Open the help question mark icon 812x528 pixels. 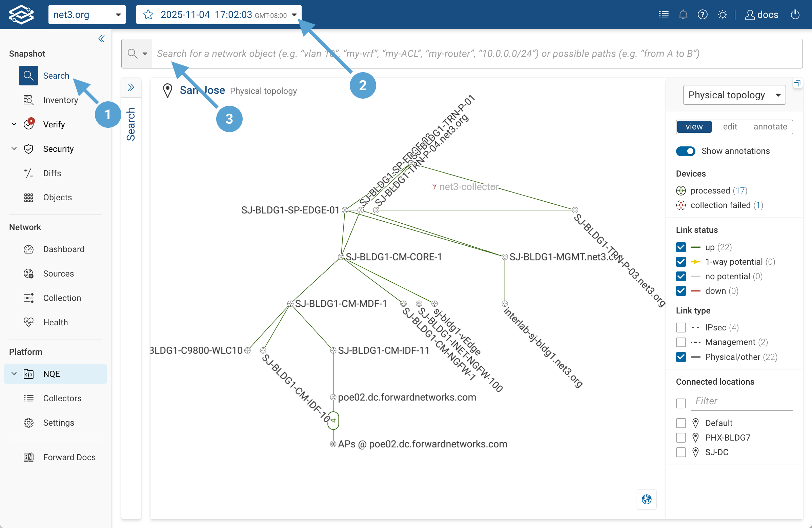[703, 15]
